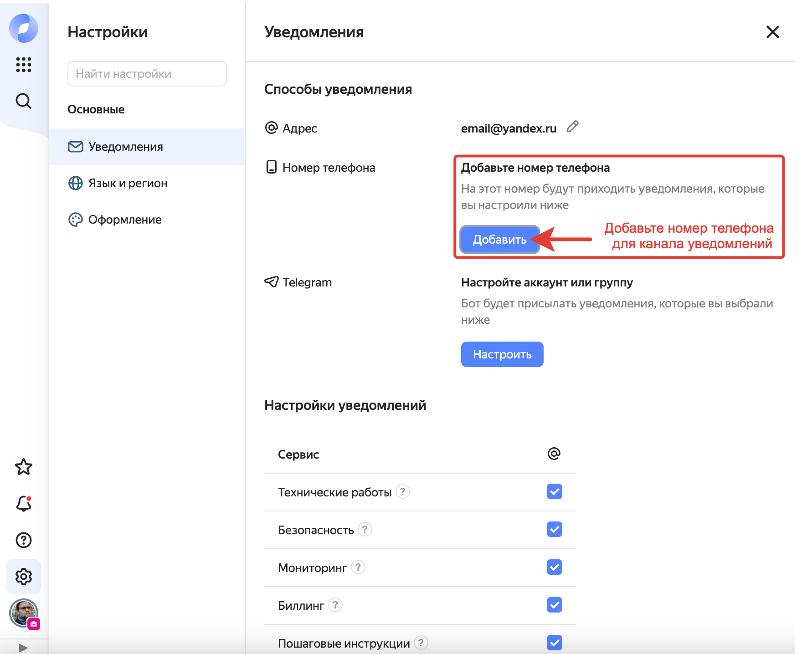Disable email notifications for Технические работы
This screenshot has height=654, width=812.
pyautogui.click(x=554, y=492)
